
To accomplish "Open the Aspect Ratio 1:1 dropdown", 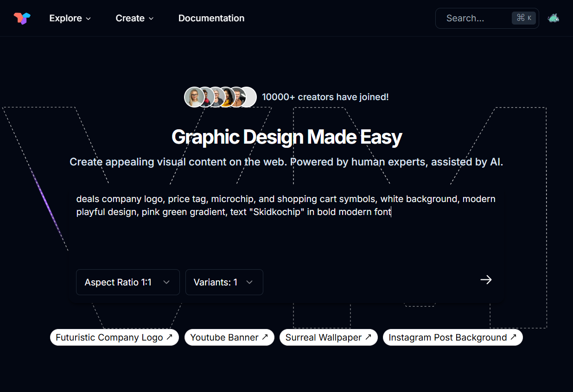I will (127, 282).
